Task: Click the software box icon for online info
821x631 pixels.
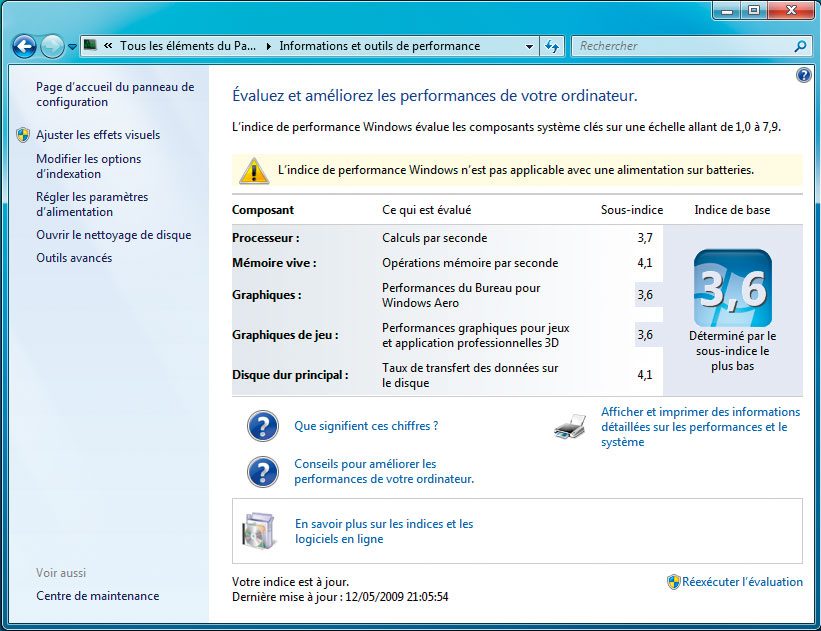Action: click(260, 531)
